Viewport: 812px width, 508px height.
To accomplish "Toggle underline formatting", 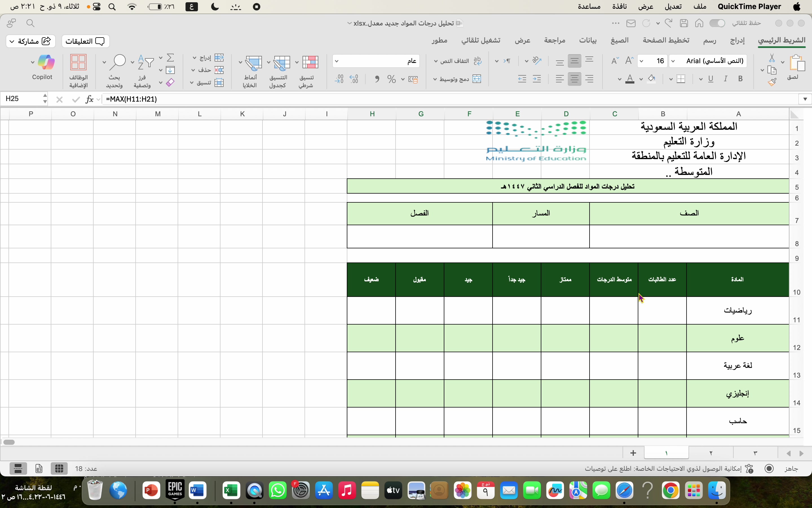I will 711,79.
